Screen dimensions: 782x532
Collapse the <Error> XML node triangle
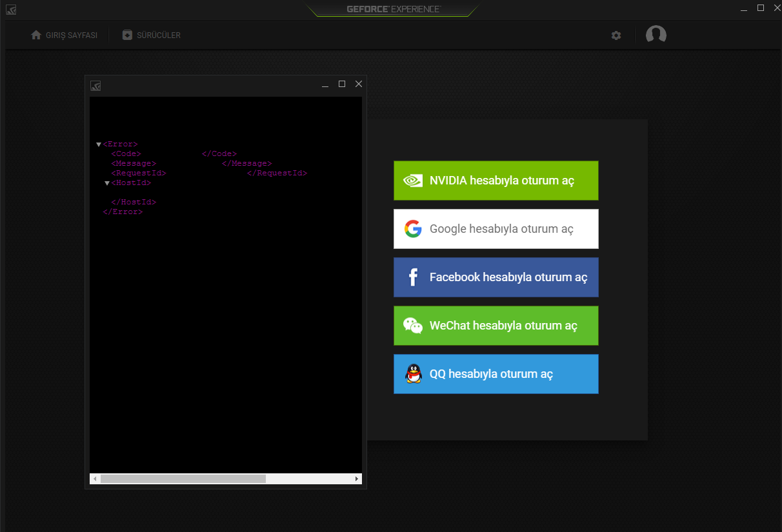click(x=99, y=144)
